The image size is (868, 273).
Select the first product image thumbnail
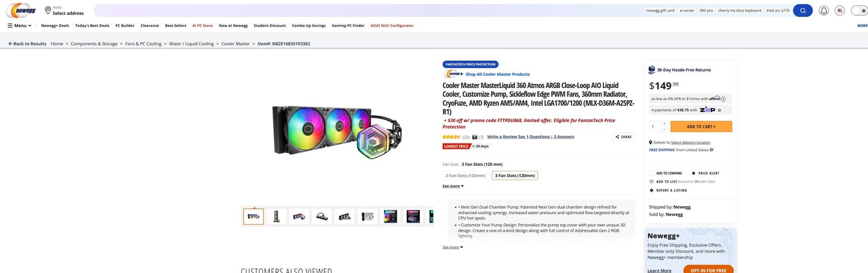coord(254,217)
